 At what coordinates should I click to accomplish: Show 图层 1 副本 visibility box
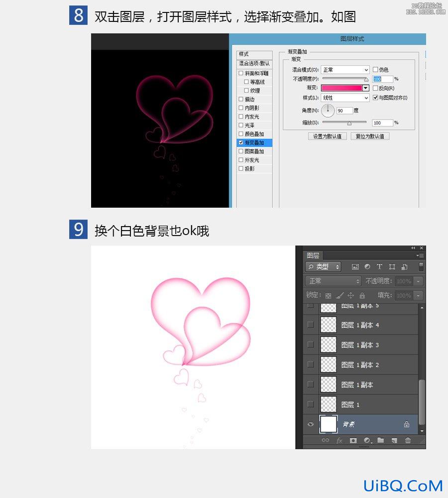(x=311, y=384)
